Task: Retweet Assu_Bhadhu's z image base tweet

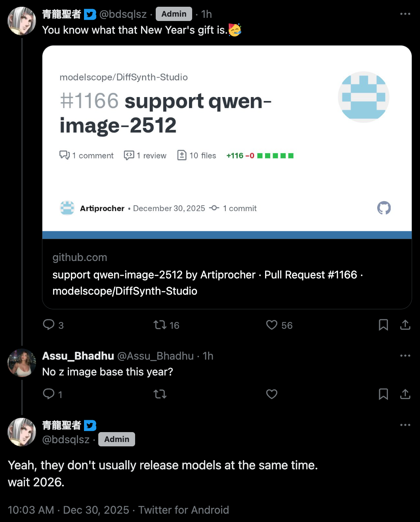Action: (160, 394)
